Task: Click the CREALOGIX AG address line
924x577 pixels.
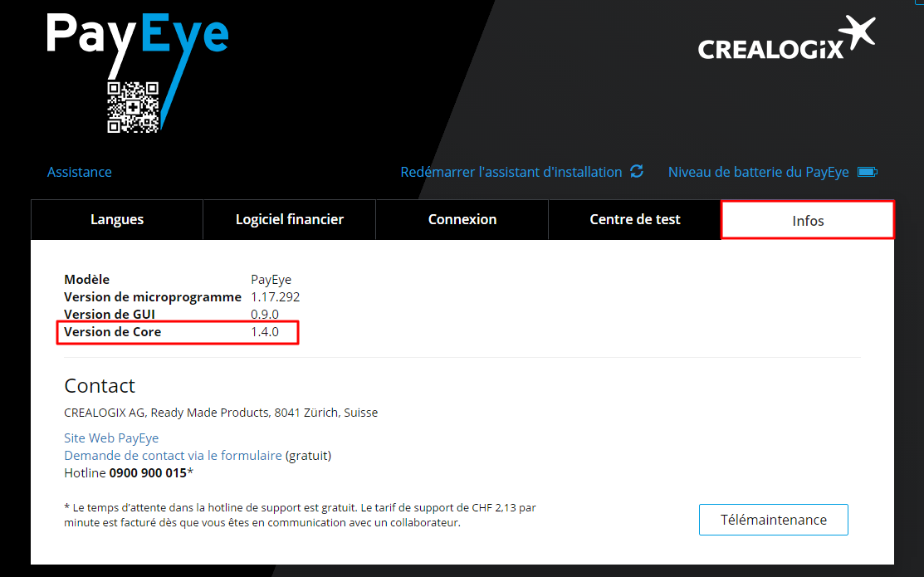Action: coord(221,413)
